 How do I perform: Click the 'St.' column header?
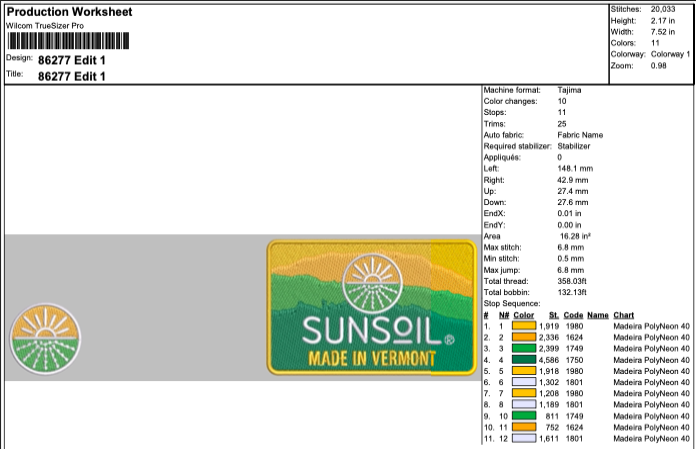(x=554, y=315)
